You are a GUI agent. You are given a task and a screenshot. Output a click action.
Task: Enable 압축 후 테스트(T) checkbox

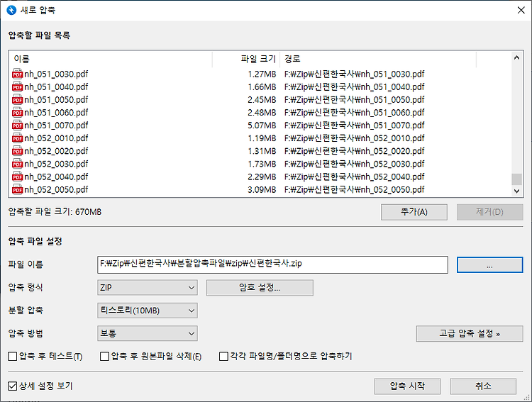tap(13, 356)
